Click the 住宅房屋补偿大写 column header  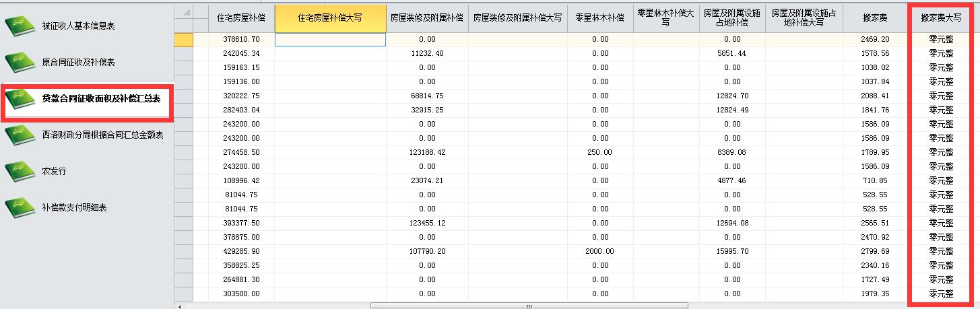coord(330,18)
